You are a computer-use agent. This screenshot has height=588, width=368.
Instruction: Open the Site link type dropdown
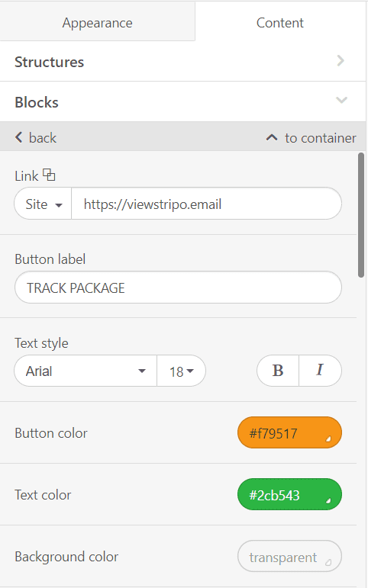click(43, 204)
